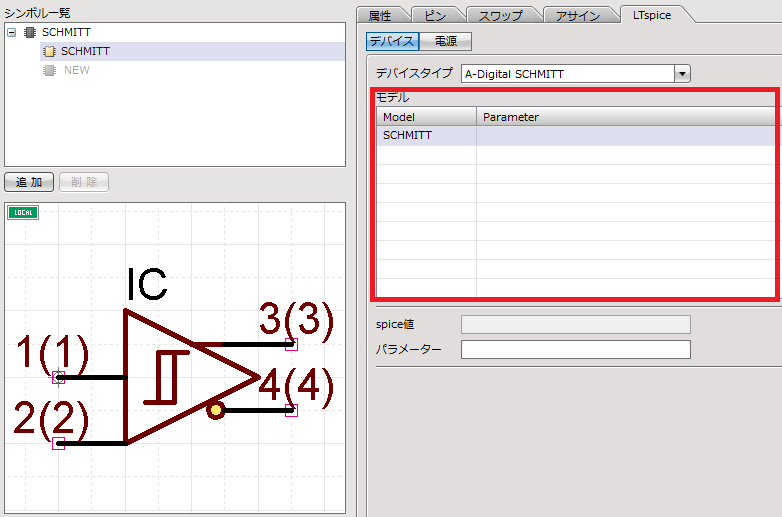Select the SCHMITT child symbol icon
Screen dimensions: 782x517
pyautogui.click(x=49, y=51)
